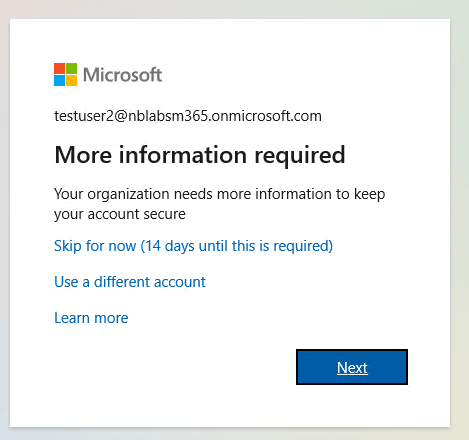Click the yellow square of Microsoft logo
The width and height of the screenshot is (469, 440).
(x=71, y=80)
